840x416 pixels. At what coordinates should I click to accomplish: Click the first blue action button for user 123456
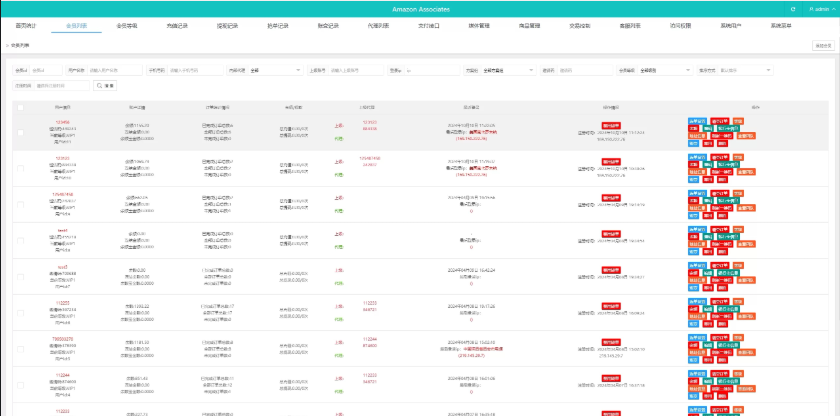pyautogui.click(x=698, y=121)
